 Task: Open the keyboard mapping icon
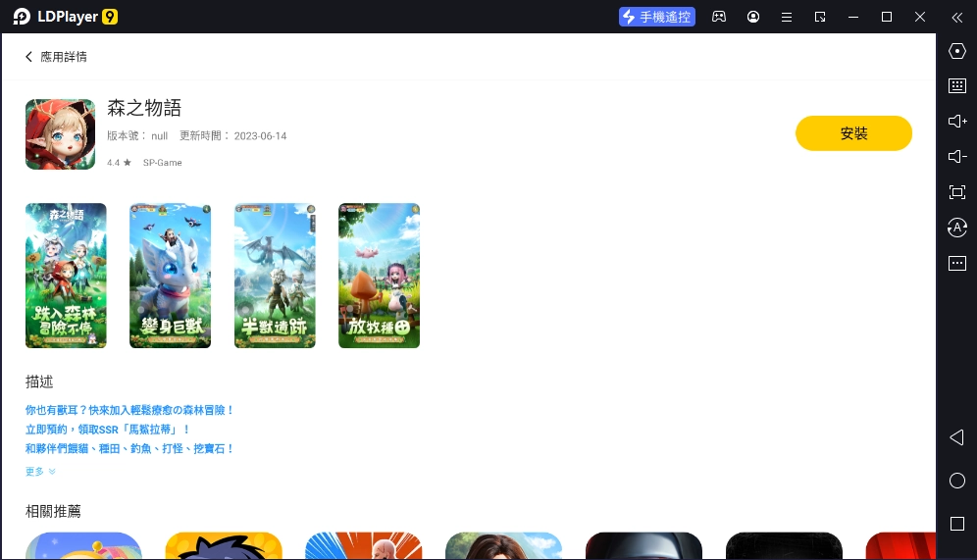[x=957, y=86]
